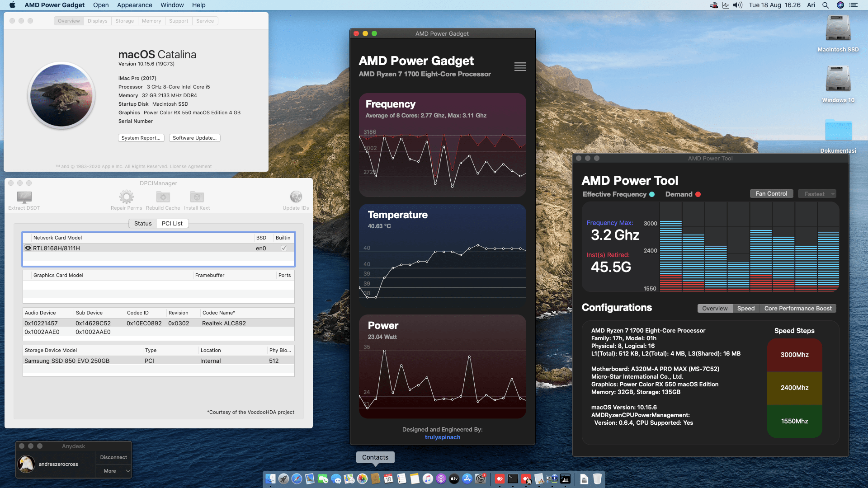
Task: Select the Repair Perms gear icon
Action: pos(126,197)
